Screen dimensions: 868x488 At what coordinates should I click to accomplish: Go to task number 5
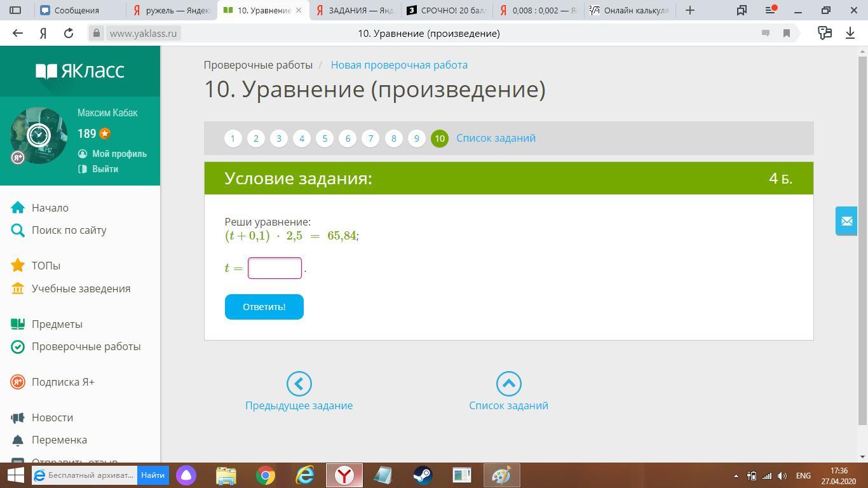(325, 139)
